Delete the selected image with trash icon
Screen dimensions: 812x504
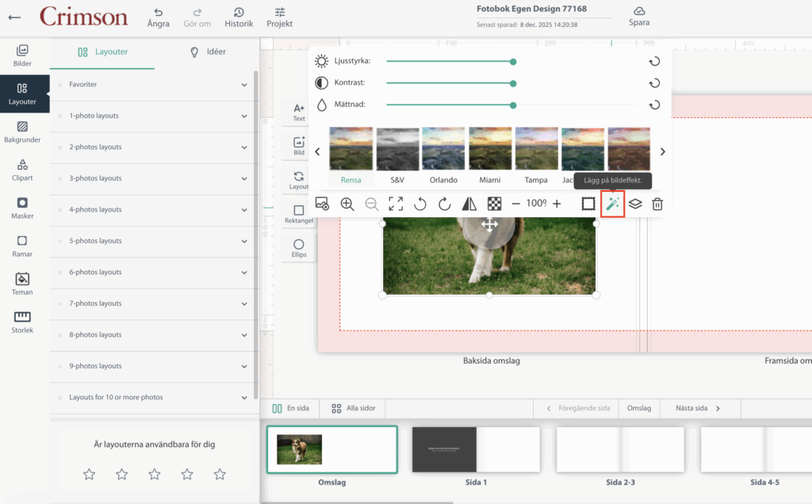coord(657,204)
